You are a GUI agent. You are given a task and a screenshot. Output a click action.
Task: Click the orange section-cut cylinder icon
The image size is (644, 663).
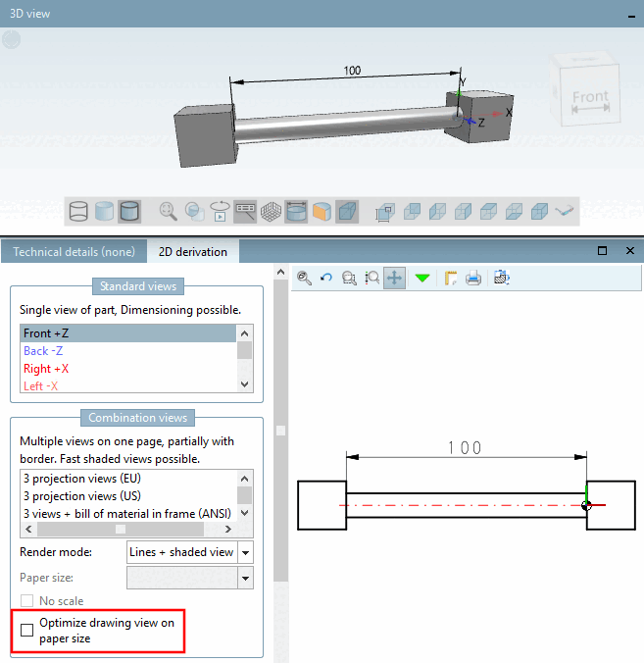pyautogui.click(x=322, y=211)
